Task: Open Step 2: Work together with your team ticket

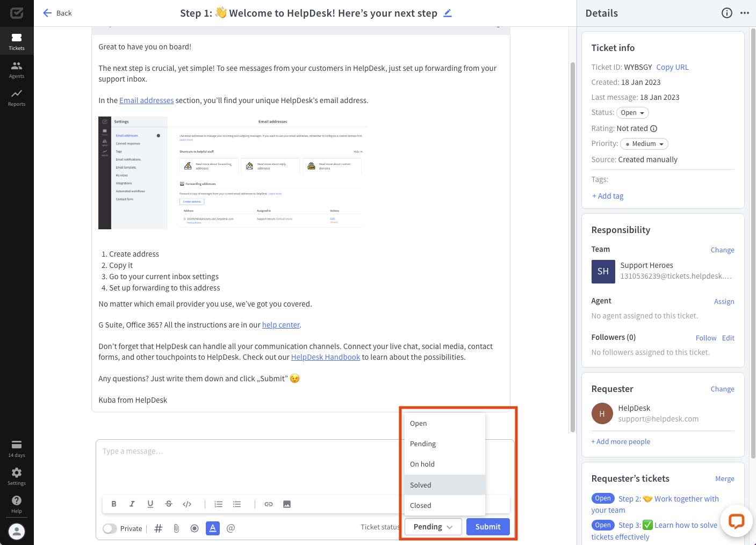Action: (x=668, y=499)
